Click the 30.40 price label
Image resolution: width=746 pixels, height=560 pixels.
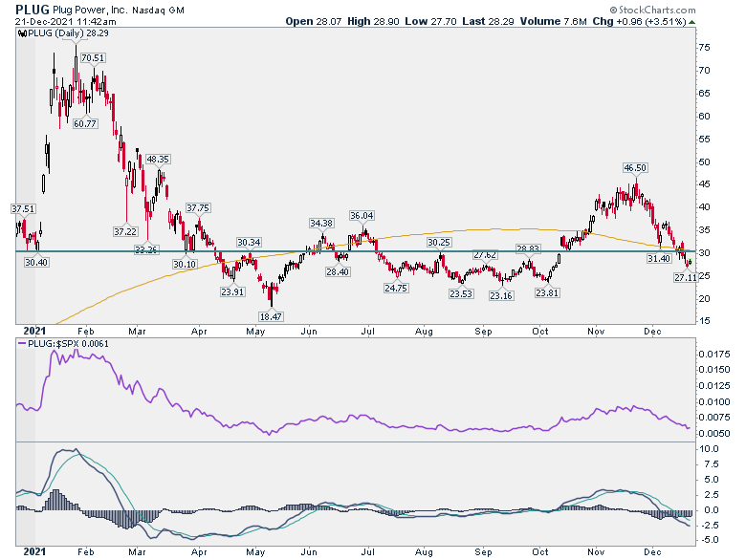click(36, 262)
